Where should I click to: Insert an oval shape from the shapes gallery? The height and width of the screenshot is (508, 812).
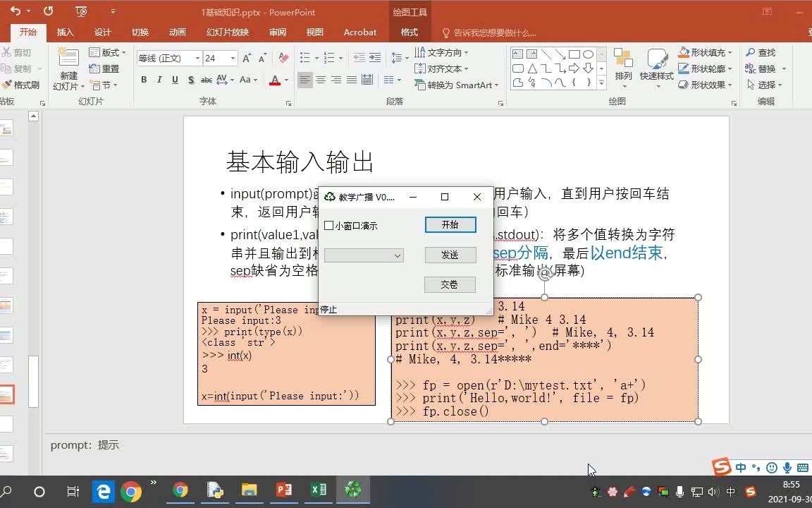(x=589, y=54)
